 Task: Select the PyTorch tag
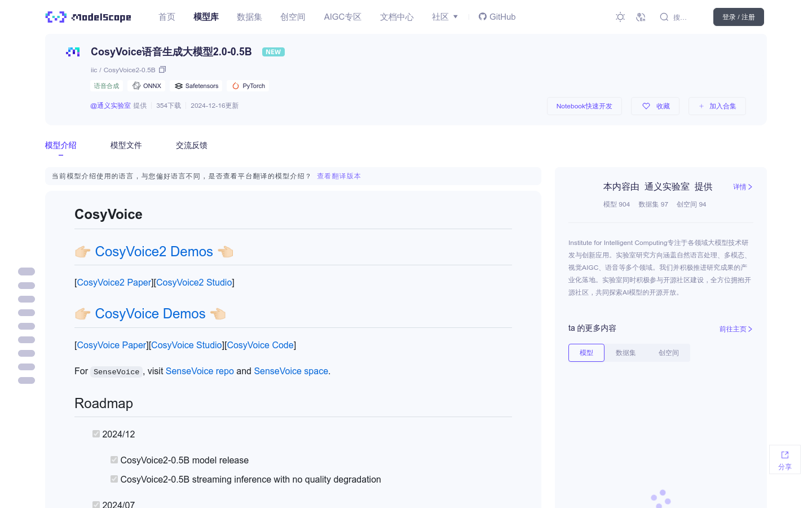[249, 86]
